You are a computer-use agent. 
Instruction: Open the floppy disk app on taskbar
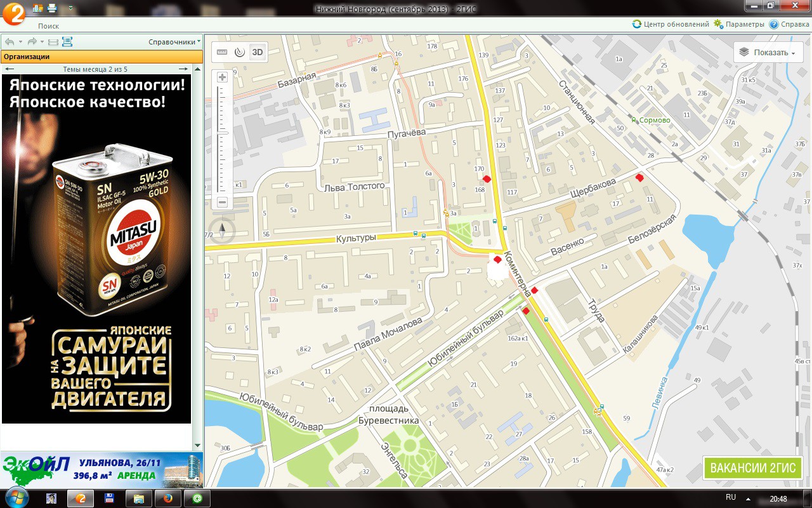(109, 498)
